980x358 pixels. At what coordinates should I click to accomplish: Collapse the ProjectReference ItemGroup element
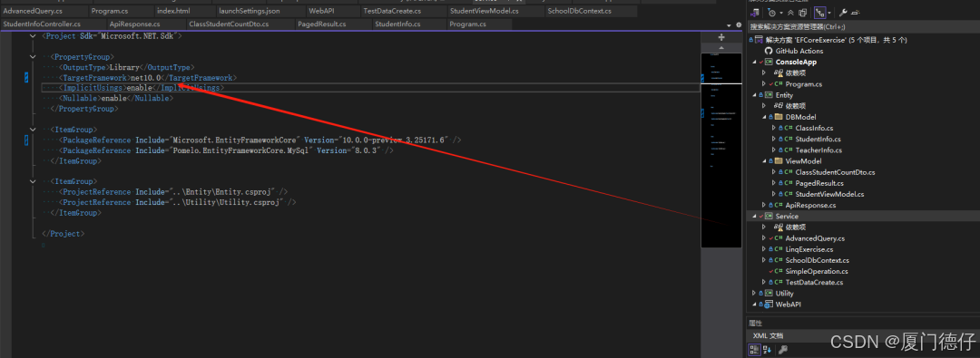coord(34,181)
